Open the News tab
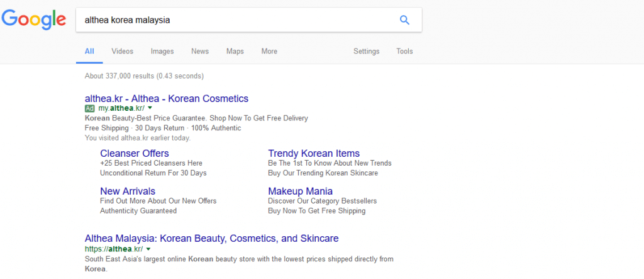The width and height of the screenshot is (644, 279). tap(200, 52)
